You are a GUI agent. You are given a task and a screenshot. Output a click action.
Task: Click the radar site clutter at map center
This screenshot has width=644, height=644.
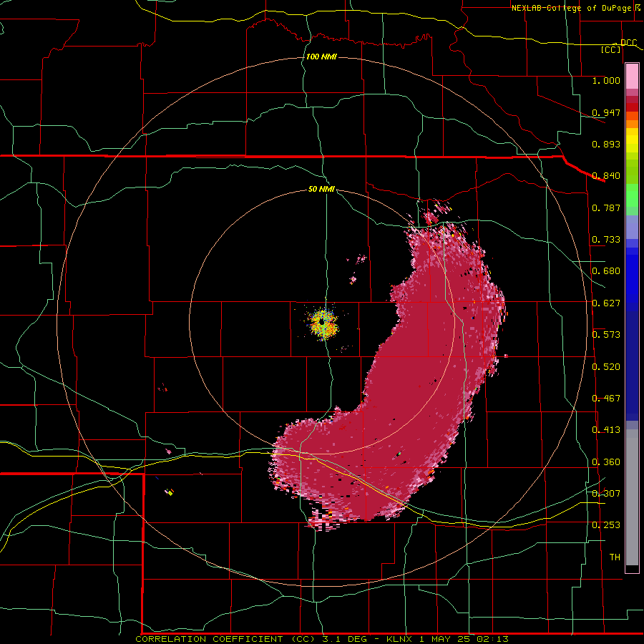click(x=323, y=323)
